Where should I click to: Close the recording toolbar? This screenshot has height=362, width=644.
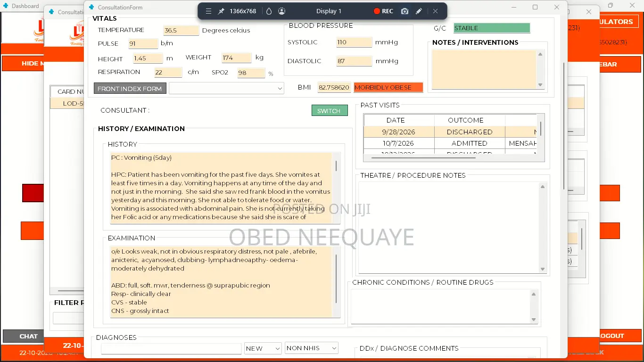click(x=435, y=11)
